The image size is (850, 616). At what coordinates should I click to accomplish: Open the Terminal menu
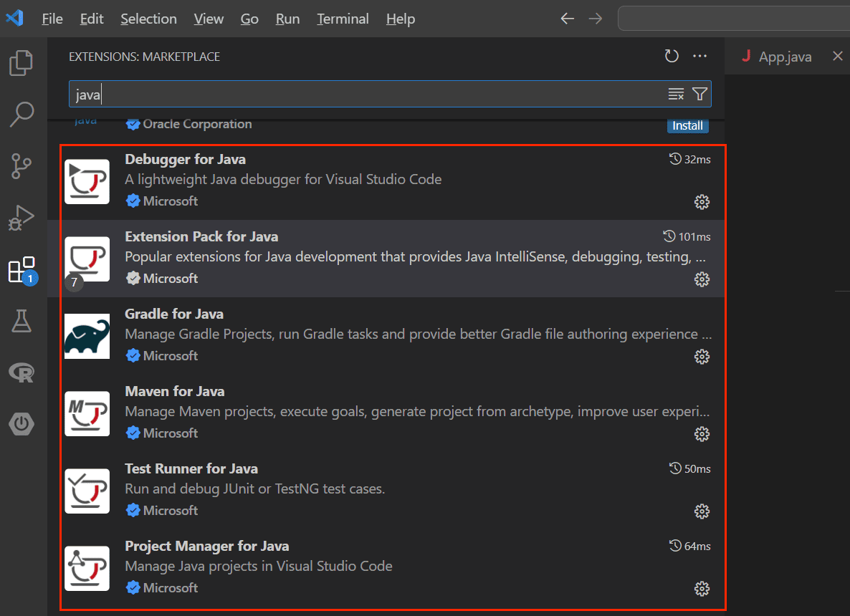343,19
